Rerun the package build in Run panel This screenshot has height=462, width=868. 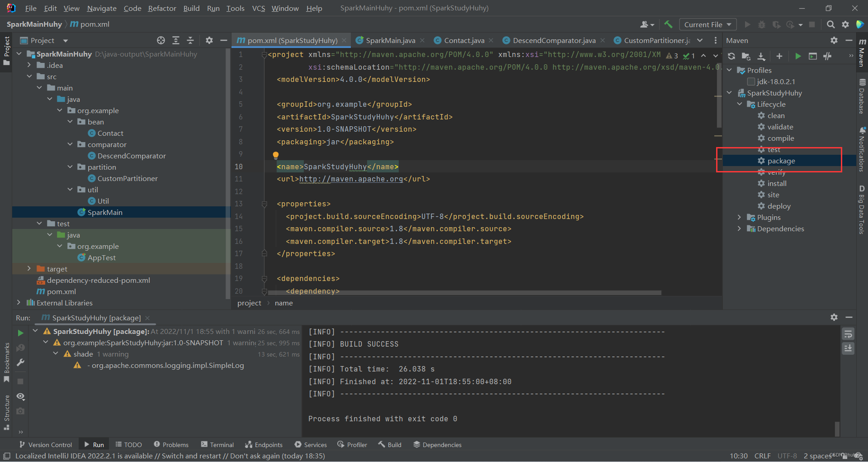tap(20, 333)
